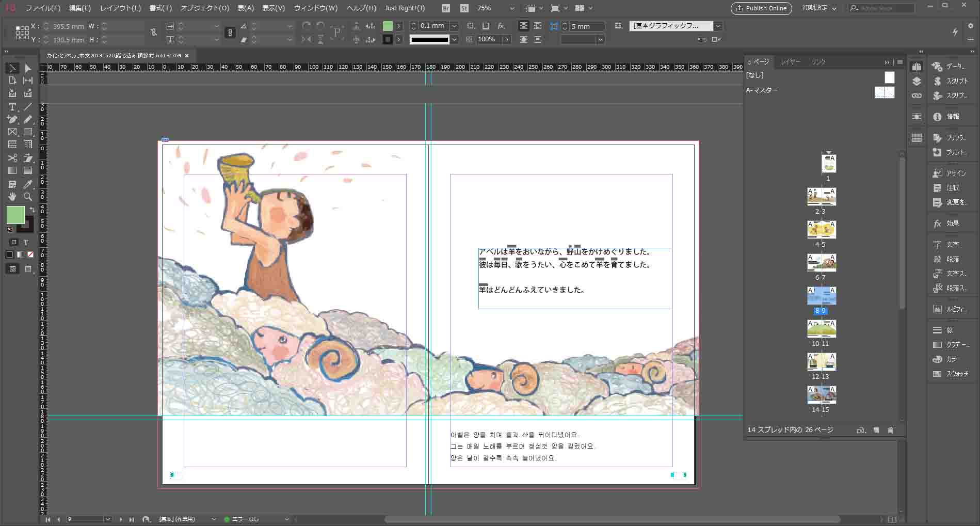Select the Pen tool

pyautogui.click(x=13, y=119)
